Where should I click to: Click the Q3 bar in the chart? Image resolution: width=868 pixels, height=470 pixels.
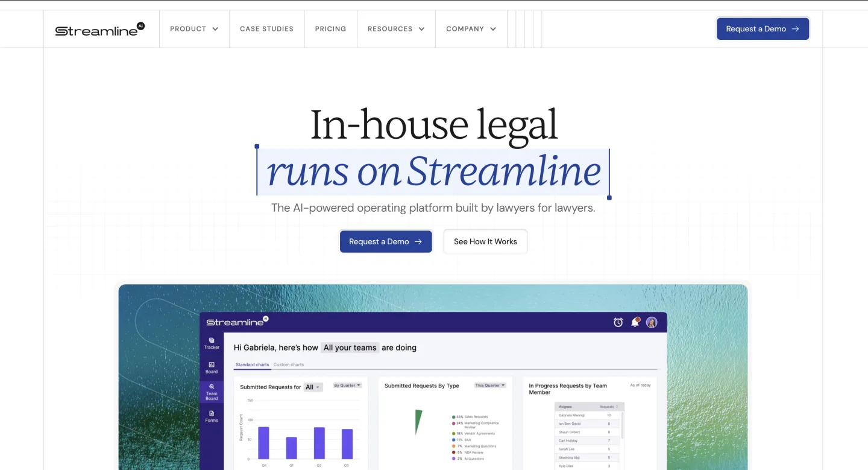(x=347, y=444)
